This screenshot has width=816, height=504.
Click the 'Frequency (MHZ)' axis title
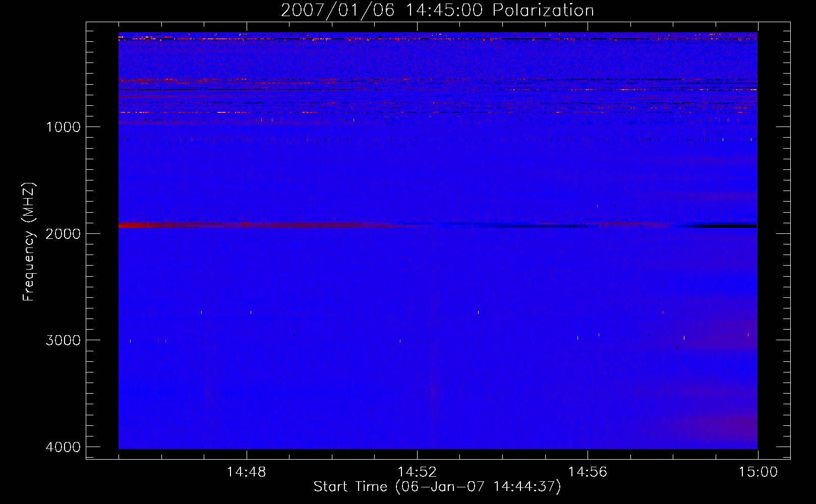(29, 242)
